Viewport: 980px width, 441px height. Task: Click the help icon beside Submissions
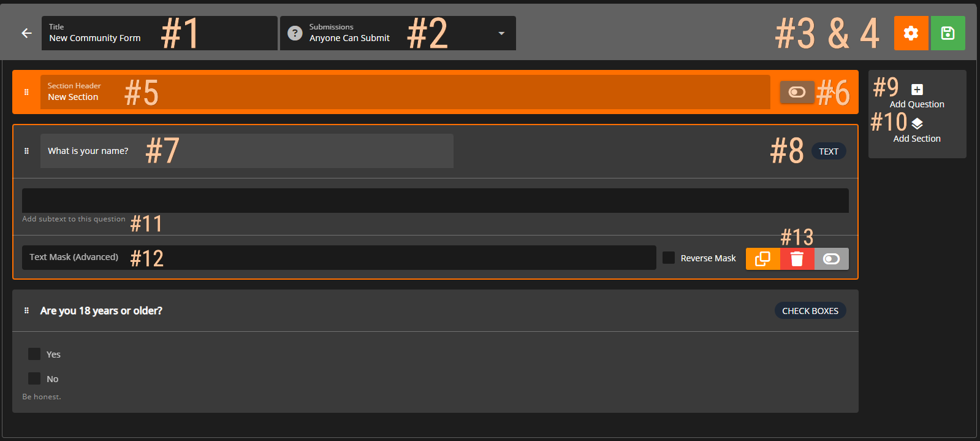(x=295, y=33)
